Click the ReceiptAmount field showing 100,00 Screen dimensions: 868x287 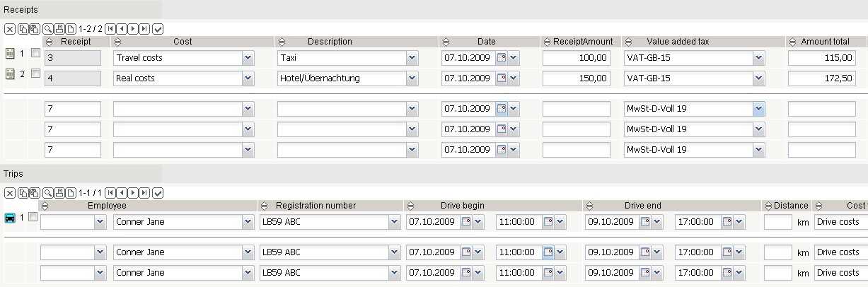[x=576, y=58]
